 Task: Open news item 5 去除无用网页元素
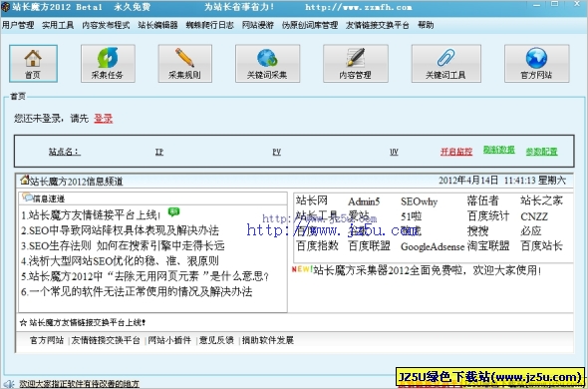click(x=146, y=276)
